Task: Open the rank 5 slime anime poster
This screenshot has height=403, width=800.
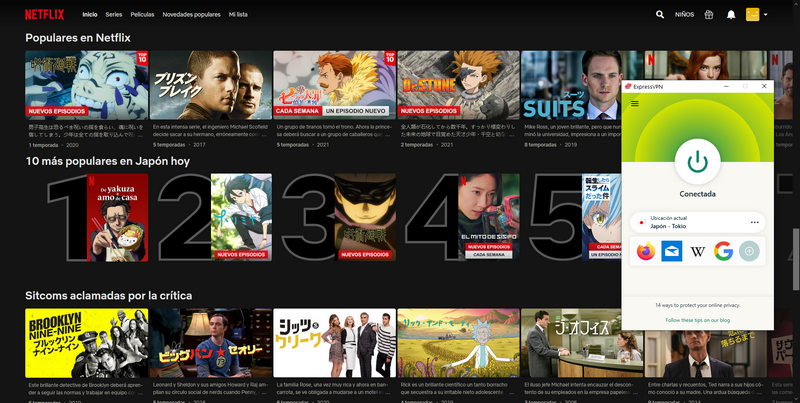Action: pyautogui.click(x=602, y=217)
